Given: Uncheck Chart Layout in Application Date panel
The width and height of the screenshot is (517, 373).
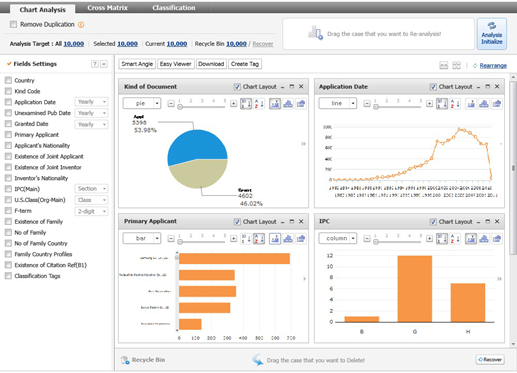Looking at the screenshot, I should (x=433, y=87).
